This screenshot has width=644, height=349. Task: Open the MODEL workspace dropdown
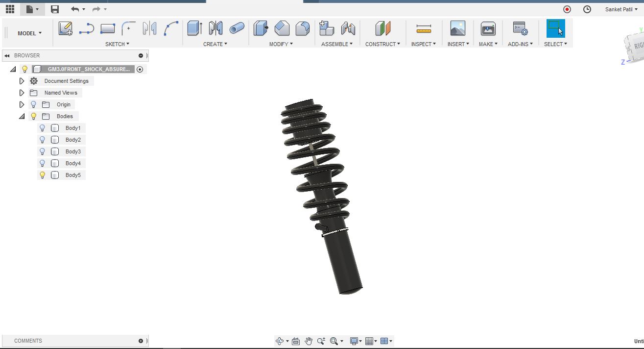click(29, 33)
